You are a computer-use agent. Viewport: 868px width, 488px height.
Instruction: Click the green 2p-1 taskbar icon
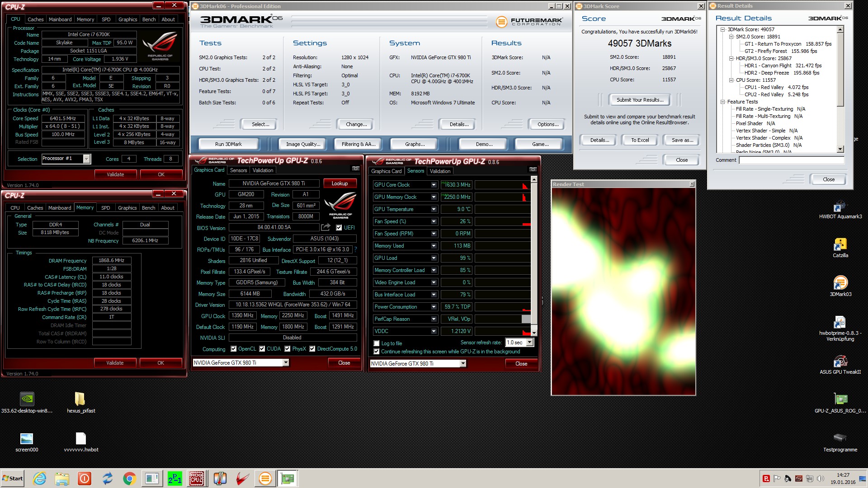point(175,478)
